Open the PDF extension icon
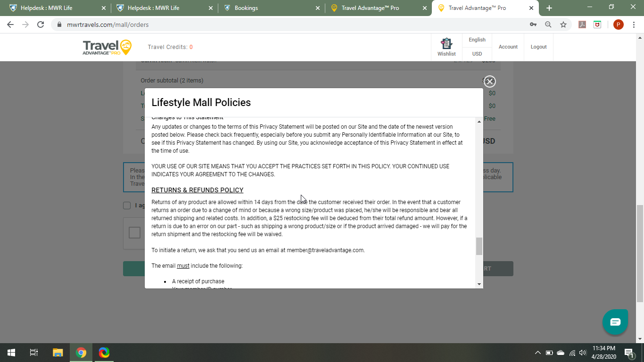644x362 pixels. coord(582,25)
